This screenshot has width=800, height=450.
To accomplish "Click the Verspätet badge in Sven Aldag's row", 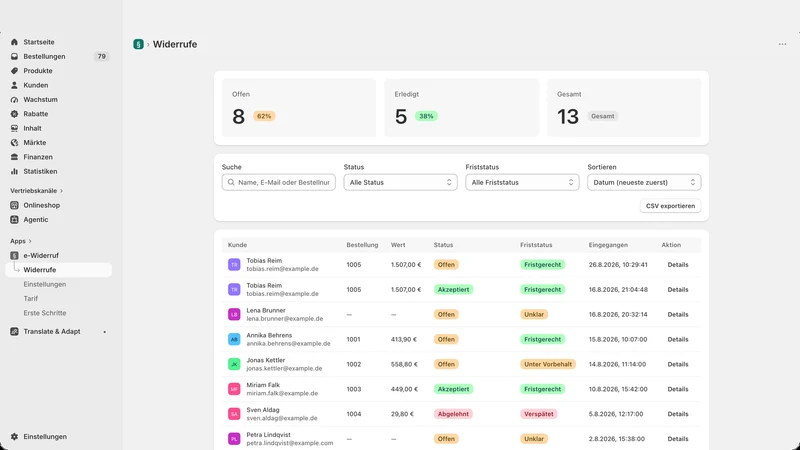I will [x=539, y=414].
